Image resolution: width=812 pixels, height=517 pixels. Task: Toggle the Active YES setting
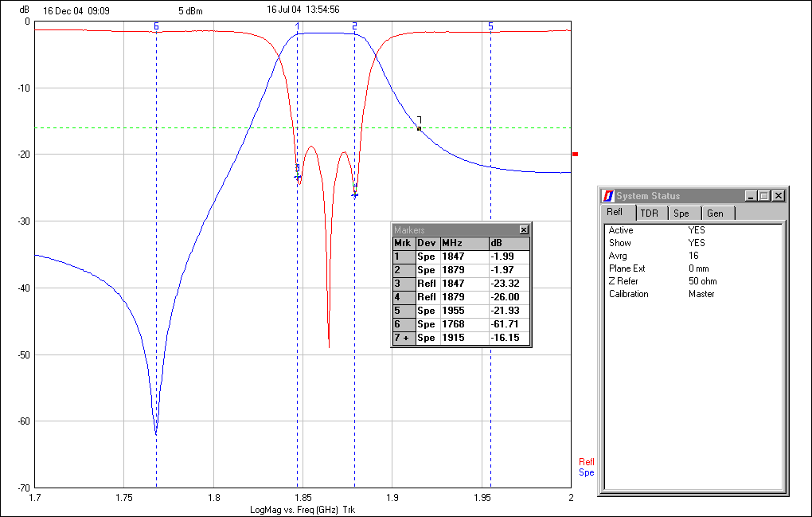coord(697,230)
